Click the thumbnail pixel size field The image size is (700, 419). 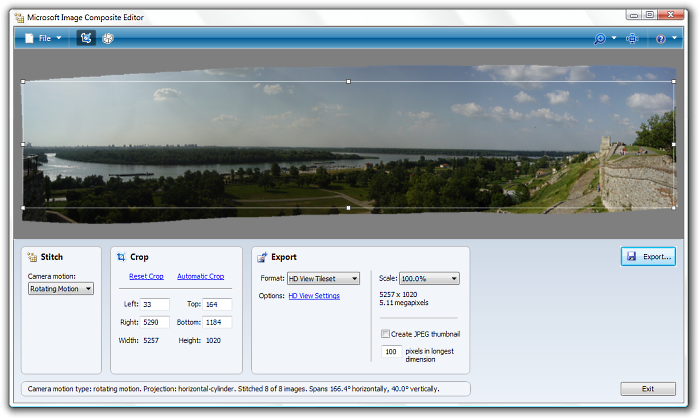[x=391, y=352]
